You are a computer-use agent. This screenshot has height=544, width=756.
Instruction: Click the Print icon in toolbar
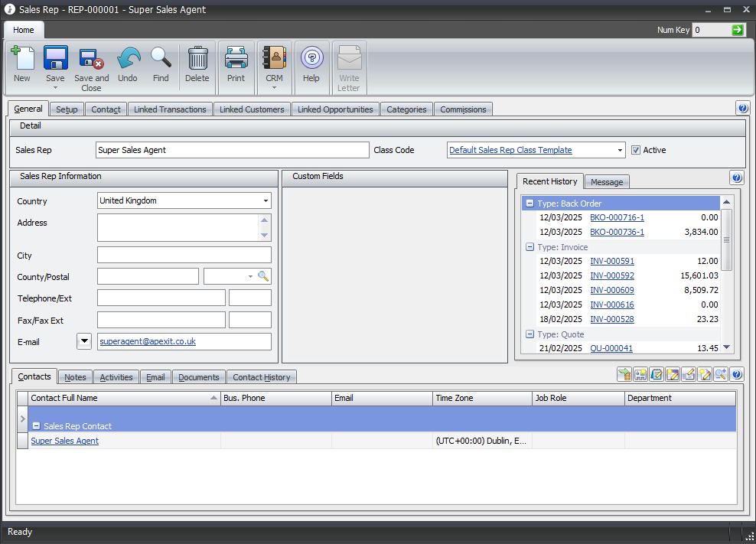[x=236, y=59]
